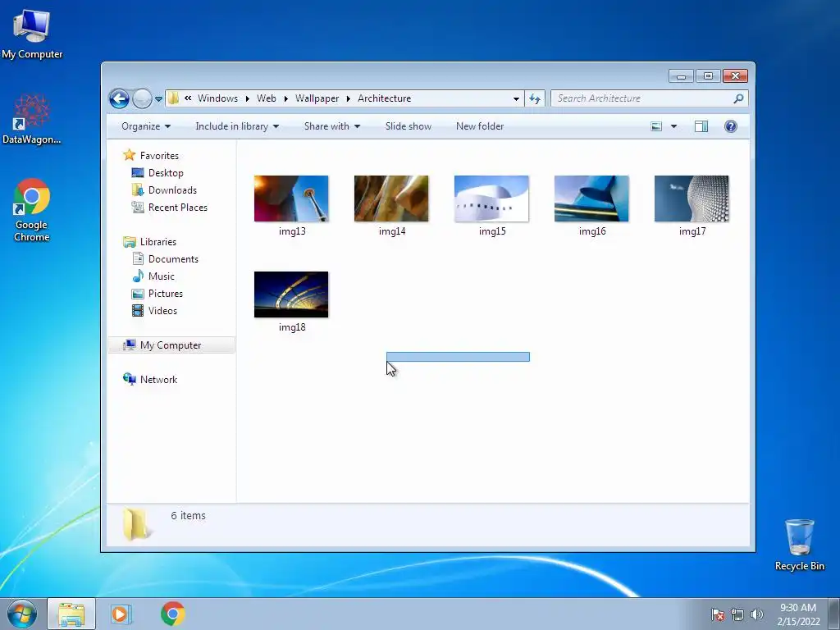This screenshot has height=630, width=840.
Task: Expand the arrow after Web breadcrumb
Action: click(286, 98)
